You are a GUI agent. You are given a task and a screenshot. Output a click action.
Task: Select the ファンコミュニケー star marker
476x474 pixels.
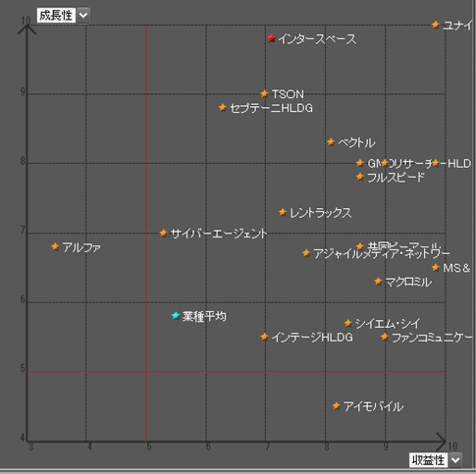coord(385,337)
